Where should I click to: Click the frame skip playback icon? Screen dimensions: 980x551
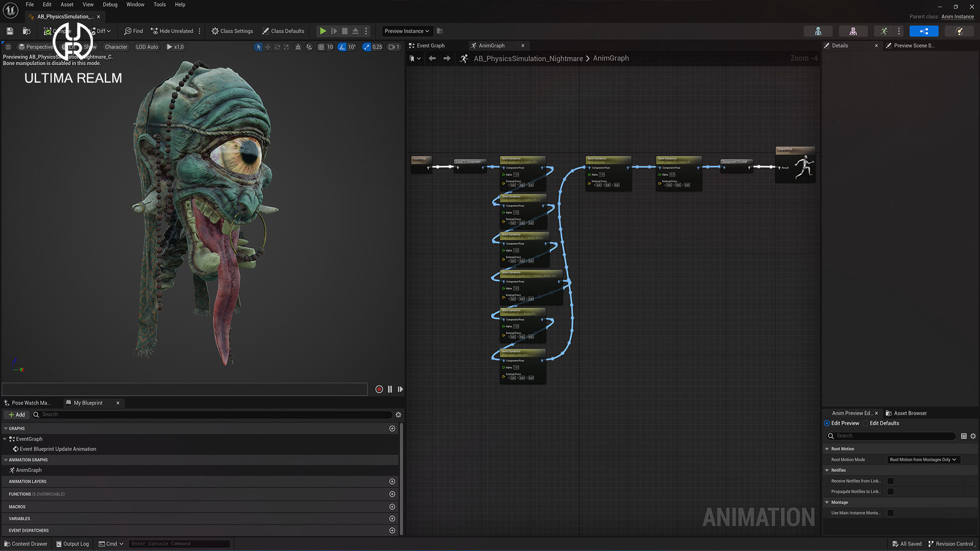(334, 31)
